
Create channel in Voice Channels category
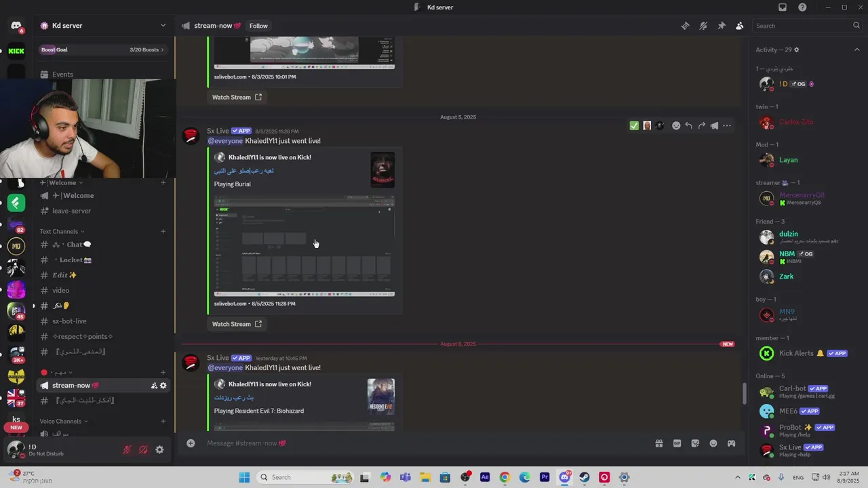point(163,421)
